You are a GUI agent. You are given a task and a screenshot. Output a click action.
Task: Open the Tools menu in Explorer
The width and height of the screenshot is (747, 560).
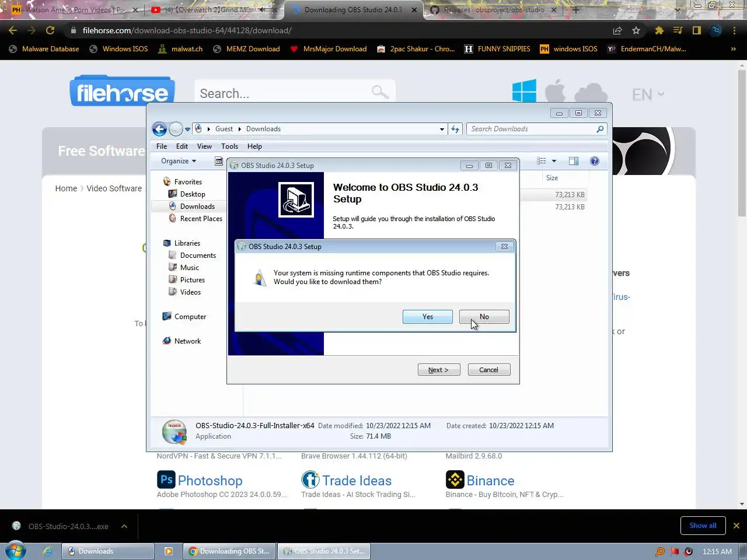[x=229, y=146]
